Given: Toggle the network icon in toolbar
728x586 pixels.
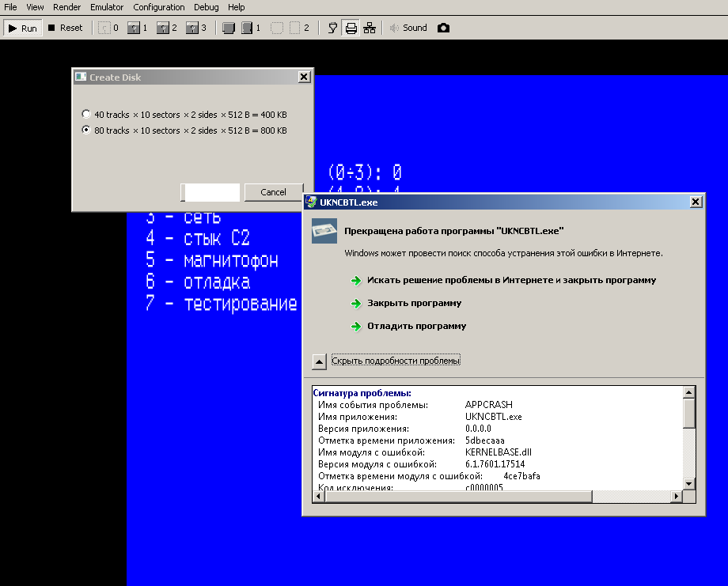Looking at the screenshot, I should [x=370, y=28].
